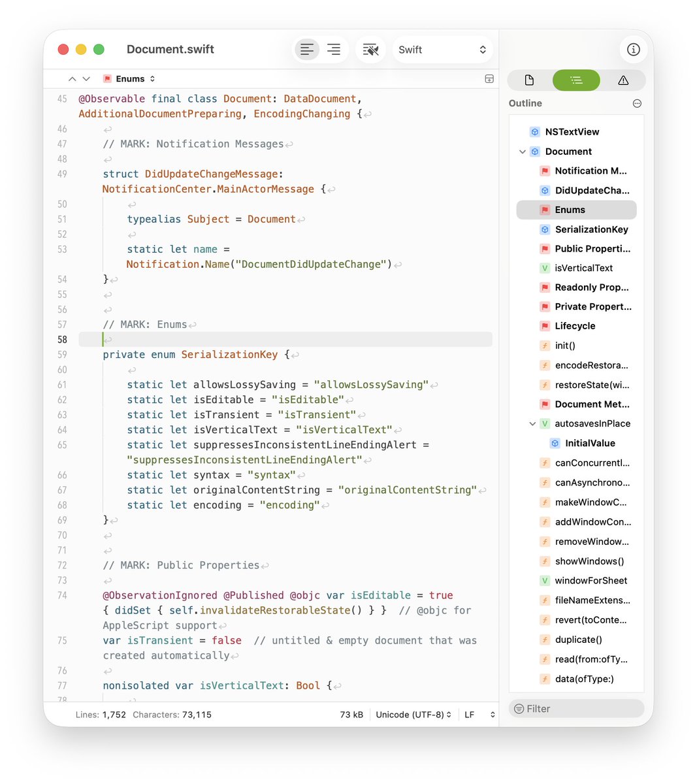Screen dimensions: 697x784
Task: Open the Outline options ellipsis menu
Action: (638, 103)
